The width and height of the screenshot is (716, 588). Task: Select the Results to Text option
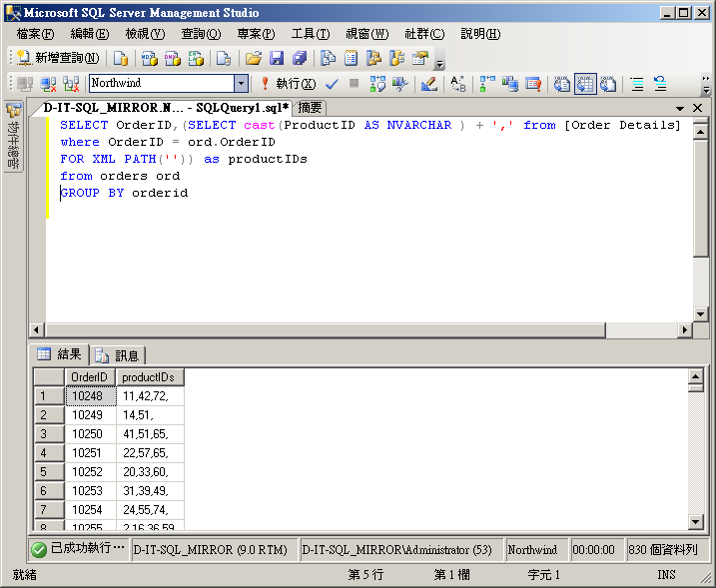click(x=562, y=84)
